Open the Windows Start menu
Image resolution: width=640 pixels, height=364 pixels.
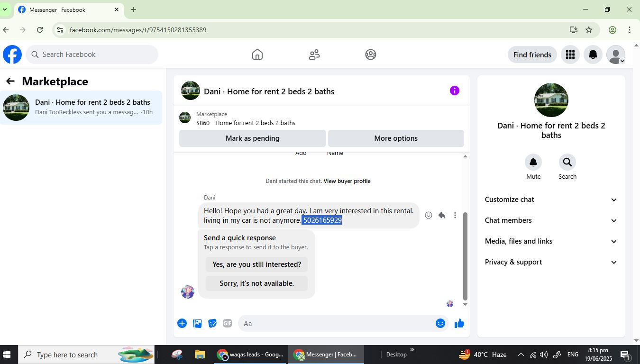[7, 355]
